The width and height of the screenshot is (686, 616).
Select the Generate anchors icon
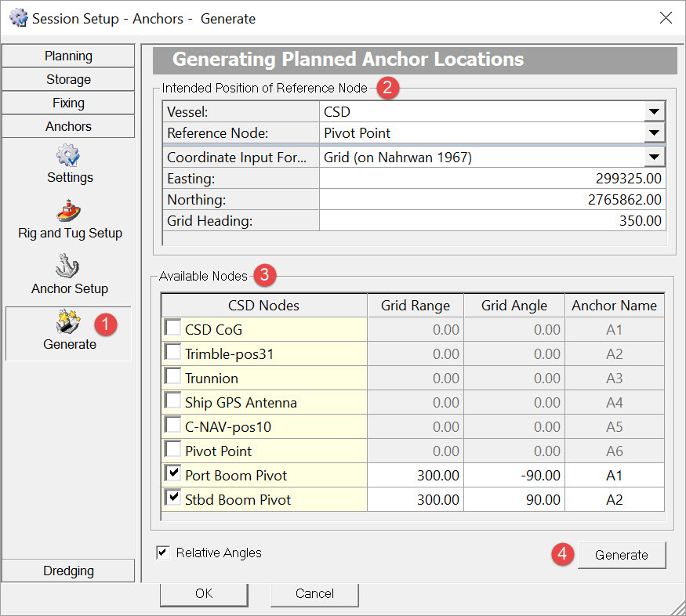[69, 321]
